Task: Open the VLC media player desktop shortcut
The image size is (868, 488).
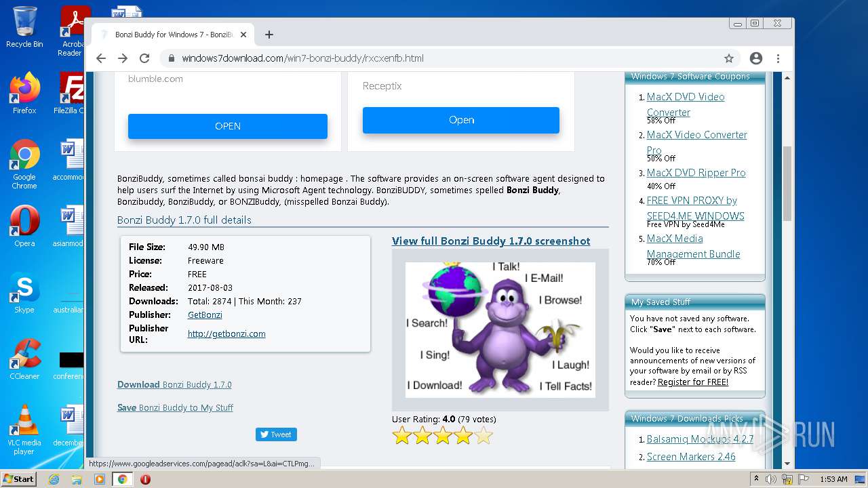Action: 24,430
